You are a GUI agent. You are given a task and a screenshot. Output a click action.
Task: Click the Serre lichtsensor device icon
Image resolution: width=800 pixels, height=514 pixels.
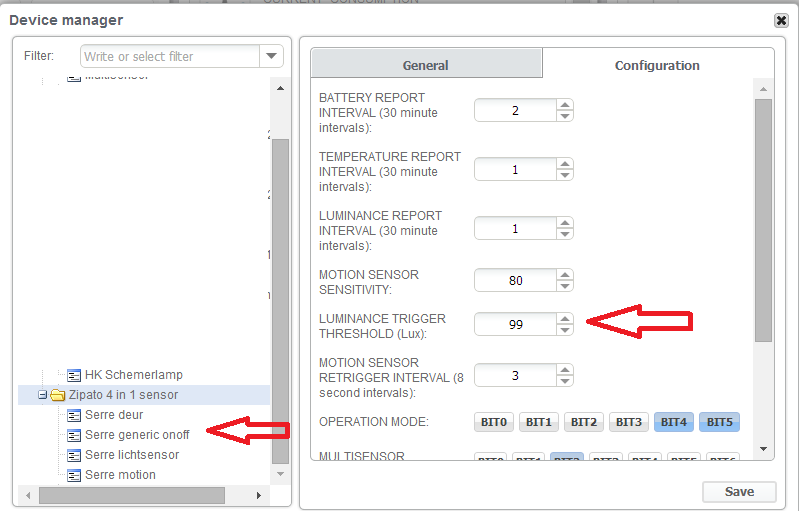pyautogui.click(x=75, y=455)
